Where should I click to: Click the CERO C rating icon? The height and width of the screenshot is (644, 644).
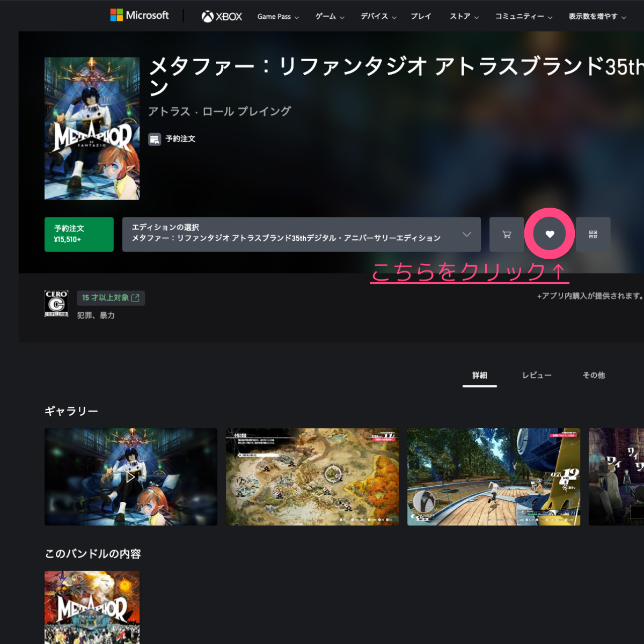pos(56,304)
